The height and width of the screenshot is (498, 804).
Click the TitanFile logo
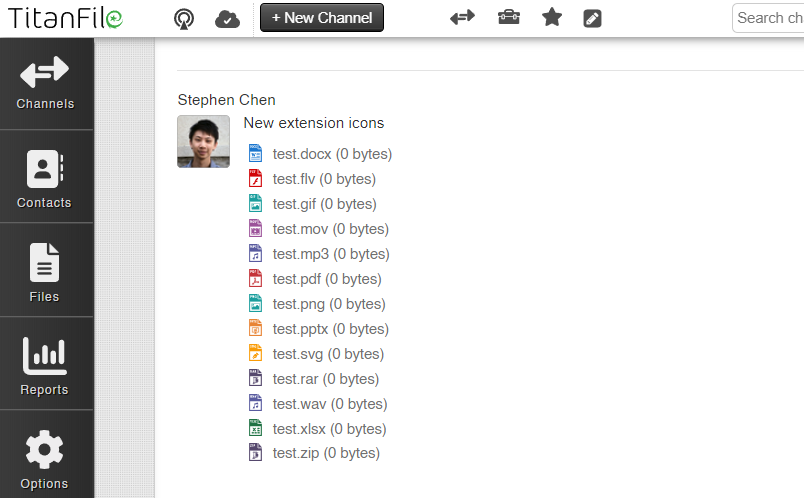(65, 18)
